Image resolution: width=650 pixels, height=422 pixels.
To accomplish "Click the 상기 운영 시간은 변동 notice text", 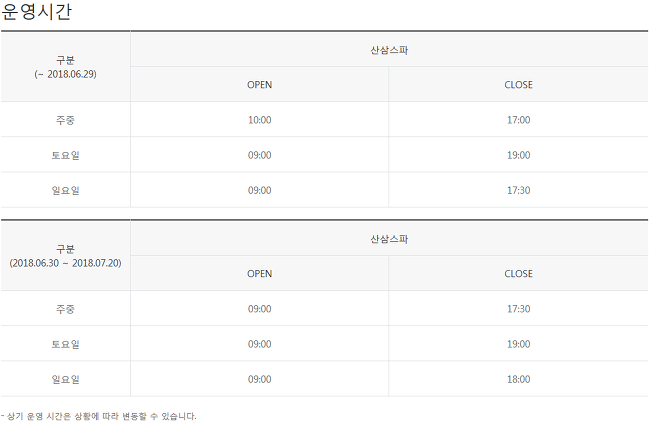I will (x=99, y=416).
